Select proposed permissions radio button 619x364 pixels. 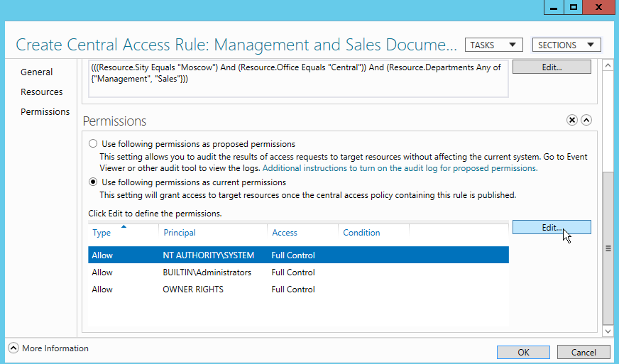click(93, 144)
